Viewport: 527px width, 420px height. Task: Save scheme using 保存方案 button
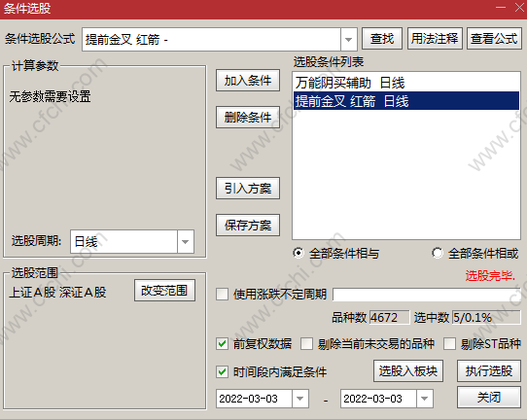click(x=248, y=226)
